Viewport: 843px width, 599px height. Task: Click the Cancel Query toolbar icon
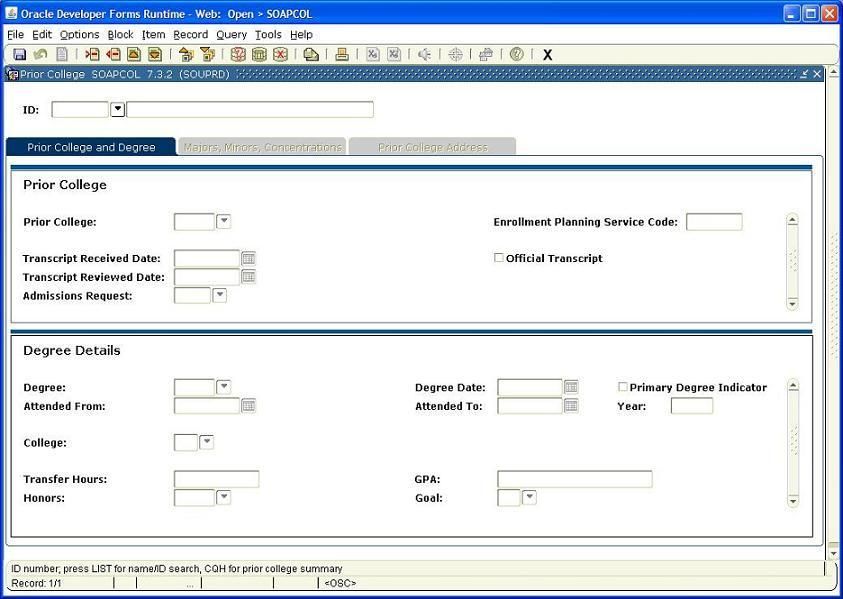click(x=280, y=54)
